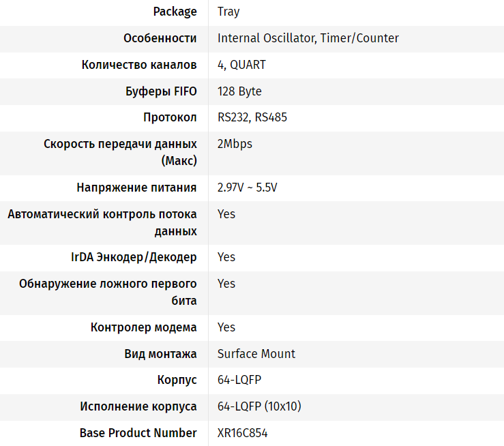Screen dimensions: 504x446
Task: Click the Surface Mount mounting value
Action: pyautogui.click(x=256, y=354)
